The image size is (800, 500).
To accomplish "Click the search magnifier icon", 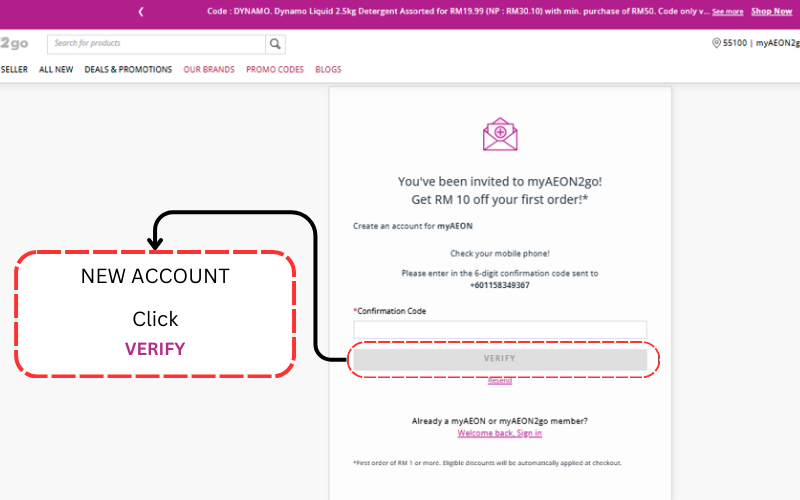I will point(275,44).
